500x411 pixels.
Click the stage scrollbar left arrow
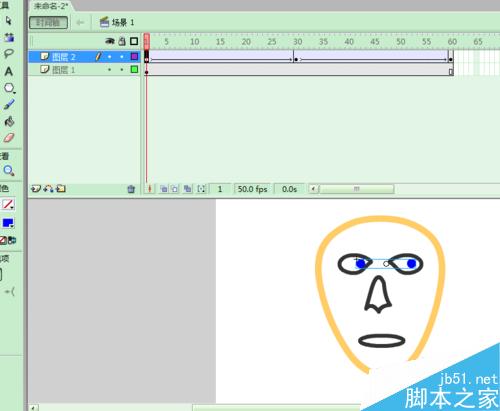(33, 408)
